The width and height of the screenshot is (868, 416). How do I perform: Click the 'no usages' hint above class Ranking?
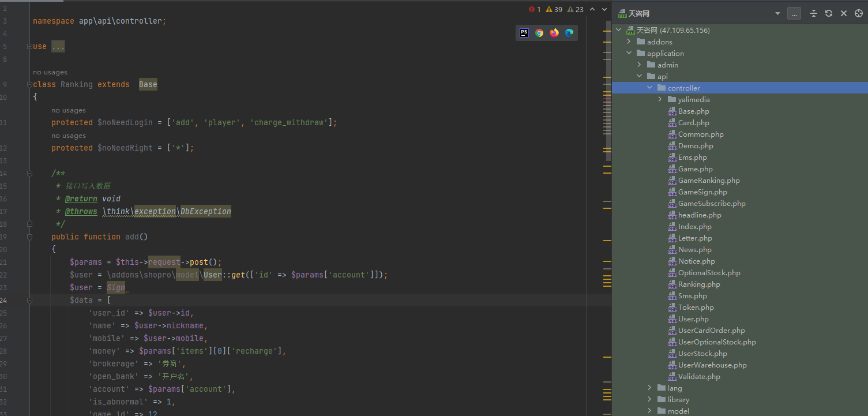point(50,72)
